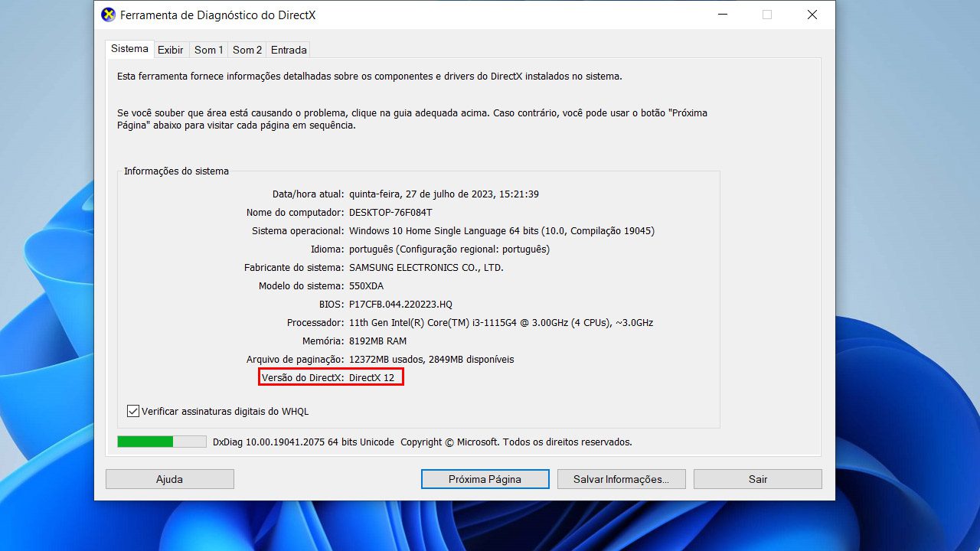Switch to the Sistema tab
The height and width of the screenshot is (551, 980).
point(129,49)
